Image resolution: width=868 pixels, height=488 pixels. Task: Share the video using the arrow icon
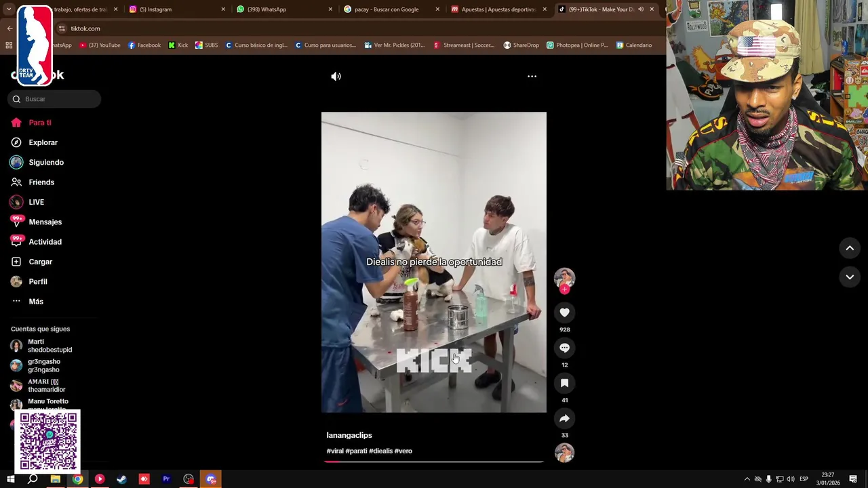click(x=564, y=418)
